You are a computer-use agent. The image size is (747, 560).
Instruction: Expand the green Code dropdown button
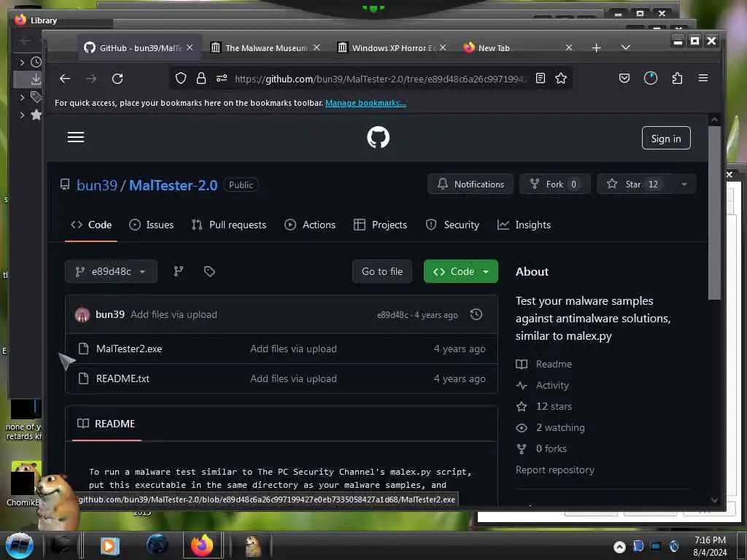tap(461, 271)
